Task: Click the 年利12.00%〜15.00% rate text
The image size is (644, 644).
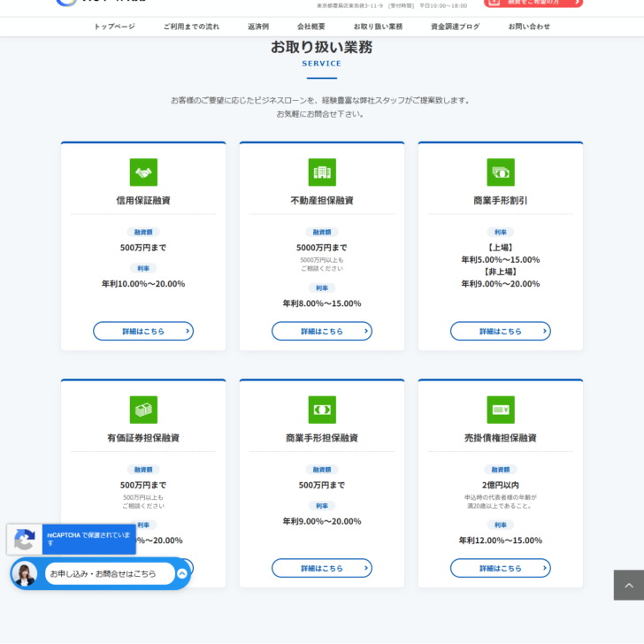Action: [x=501, y=540]
